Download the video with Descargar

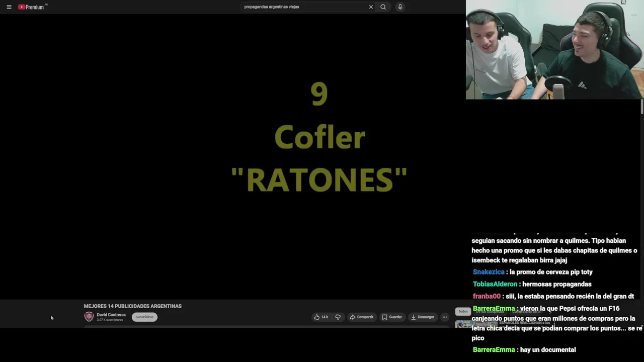[x=423, y=317]
